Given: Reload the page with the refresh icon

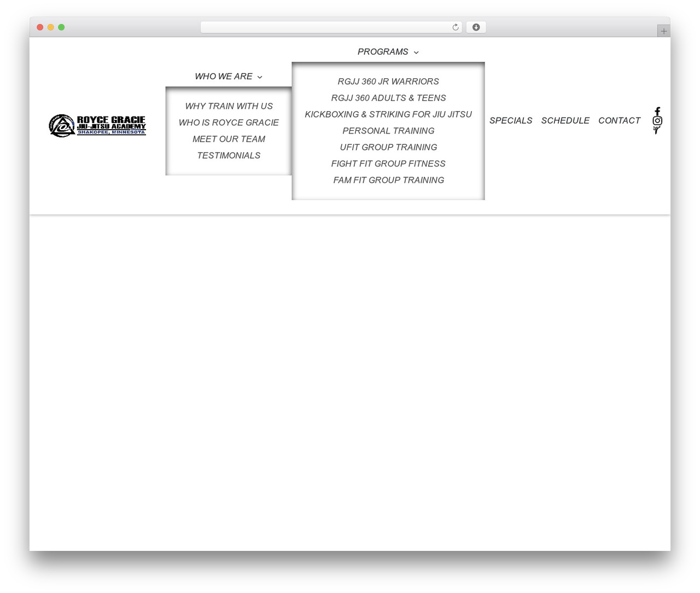Looking at the screenshot, I should (455, 27).
